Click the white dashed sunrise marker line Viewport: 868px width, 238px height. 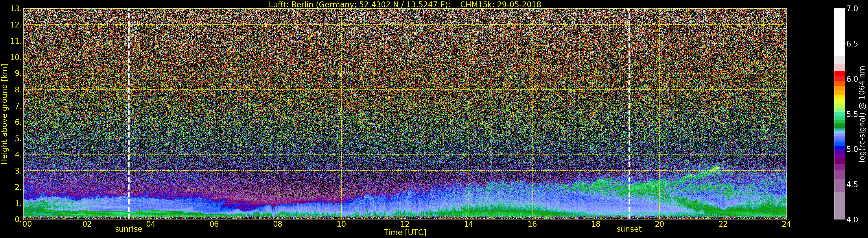tap(129, 114)
